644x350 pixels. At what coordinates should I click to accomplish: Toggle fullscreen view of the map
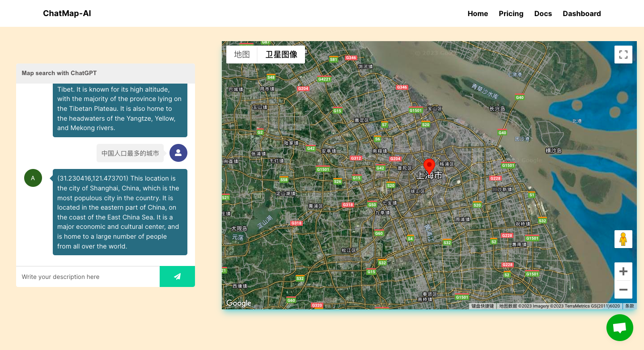pos(623,55)
